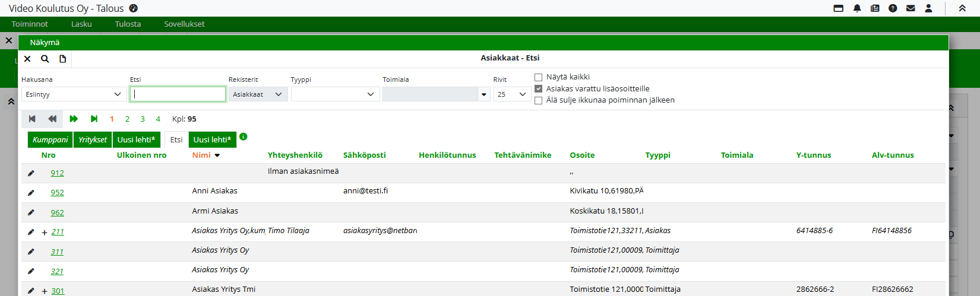Switch to the Yritykset tab
Viewport: 980px width, 296px height.
pos(93,140)
